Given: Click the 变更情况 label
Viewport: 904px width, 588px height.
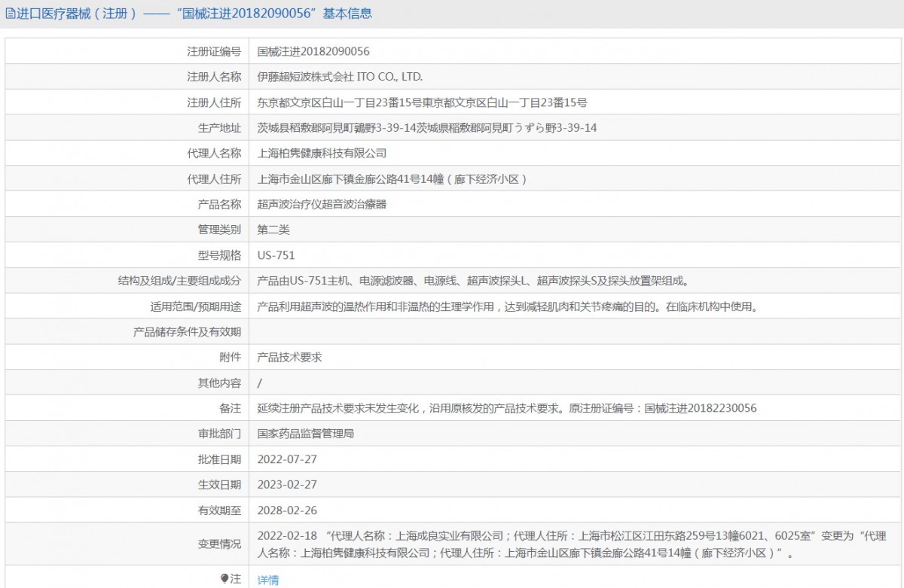Looking at the screenshot, I should [219, 544].
